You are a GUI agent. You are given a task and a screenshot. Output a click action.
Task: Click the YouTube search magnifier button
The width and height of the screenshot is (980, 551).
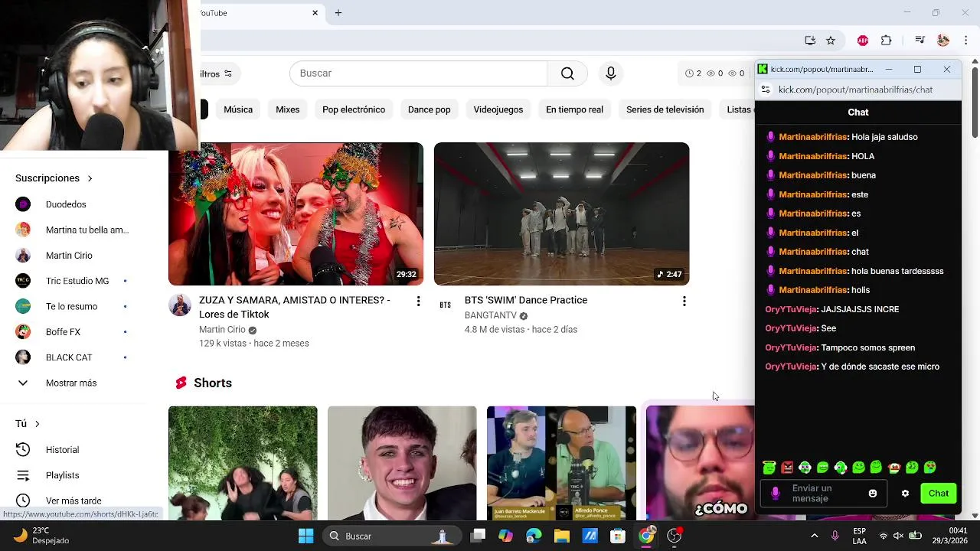[567, 73]
